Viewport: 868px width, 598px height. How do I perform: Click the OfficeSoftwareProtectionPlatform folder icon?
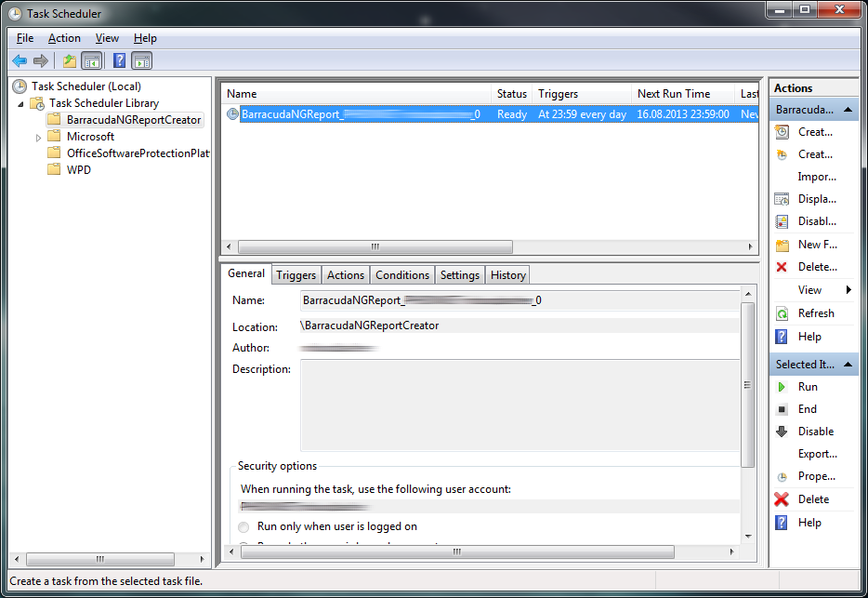[x=54, y=153]
